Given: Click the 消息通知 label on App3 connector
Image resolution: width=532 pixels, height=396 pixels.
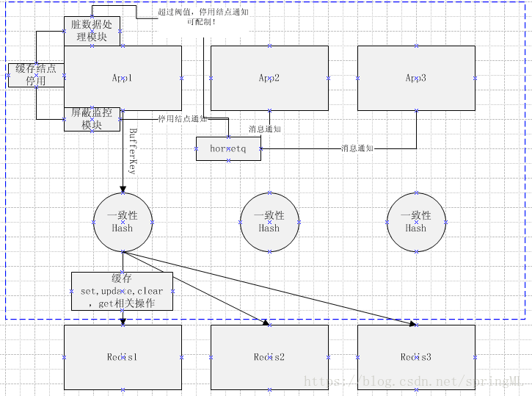Looking at the screenshot, I should click(357, 148).
